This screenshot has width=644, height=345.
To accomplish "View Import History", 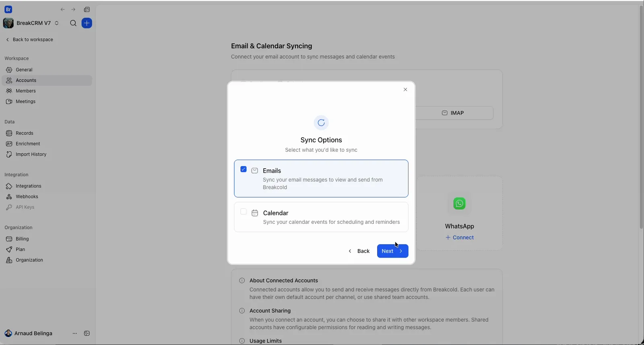I will [47, 154].
